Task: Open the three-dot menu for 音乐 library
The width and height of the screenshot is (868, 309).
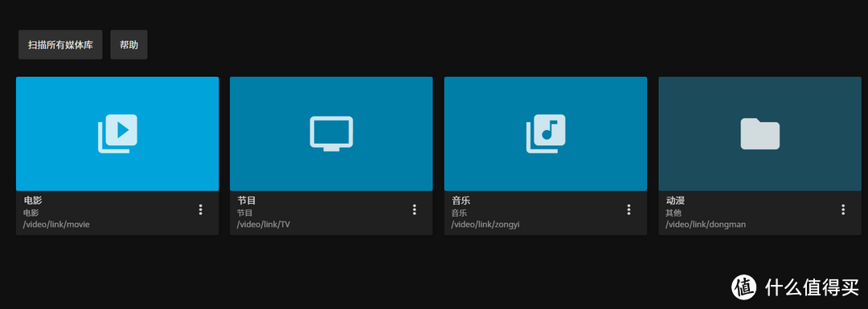Action: pyautogui.click(x=628, y=209)
